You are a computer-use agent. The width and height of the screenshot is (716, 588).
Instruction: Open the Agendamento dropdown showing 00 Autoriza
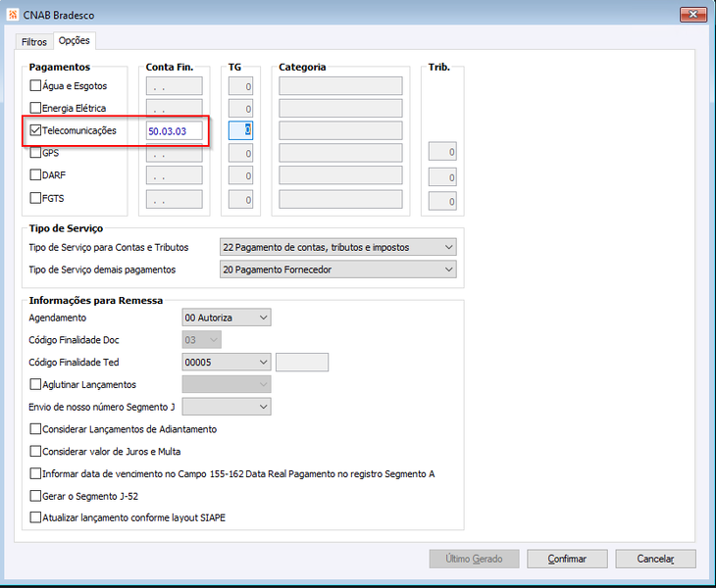tap(227, 318)
